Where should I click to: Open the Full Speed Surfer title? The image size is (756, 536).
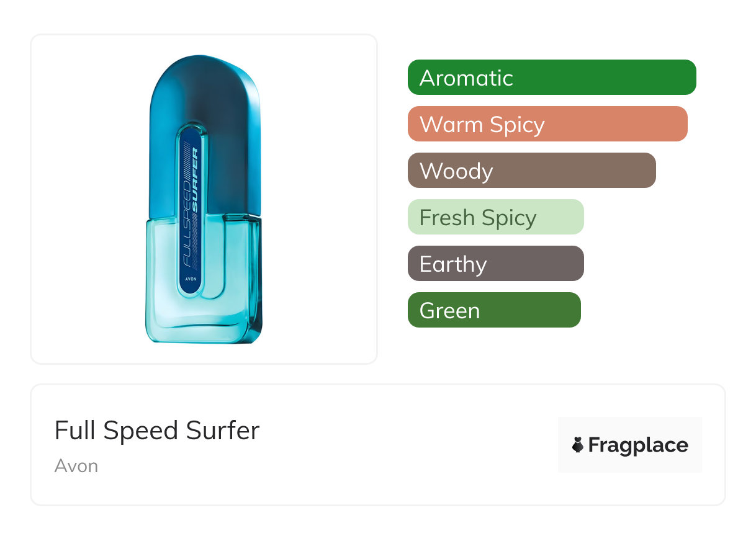click(x=157, y=431)
